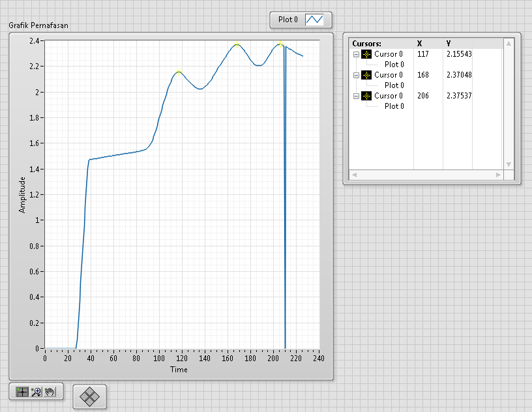Select the panning hand tool in graph palette
The height and width of the screenshot is (412, 532).
50,392
